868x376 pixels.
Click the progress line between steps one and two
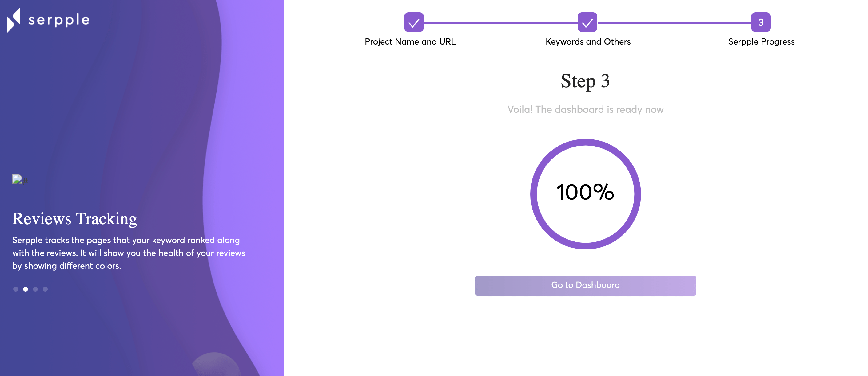point(501,22)
